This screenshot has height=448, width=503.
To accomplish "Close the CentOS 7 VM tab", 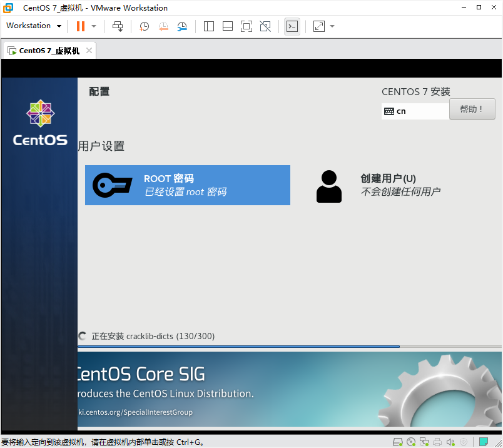I will point(89,51).
